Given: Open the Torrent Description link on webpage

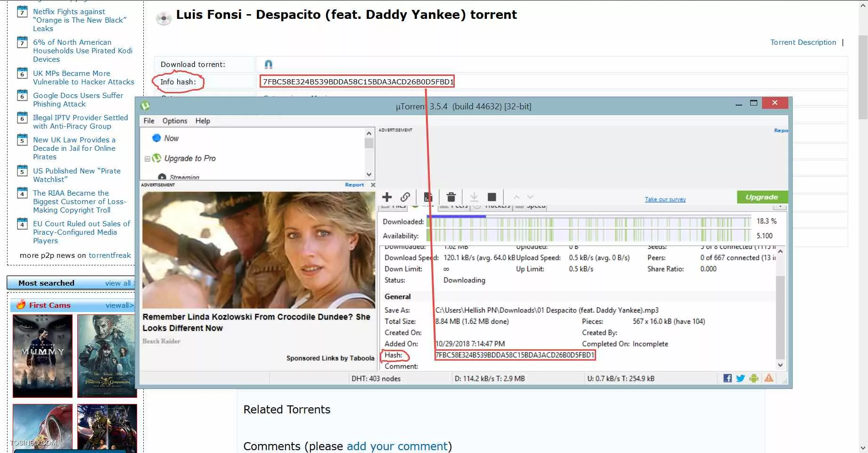Looking at the screenshot, I should pos(803,42).
